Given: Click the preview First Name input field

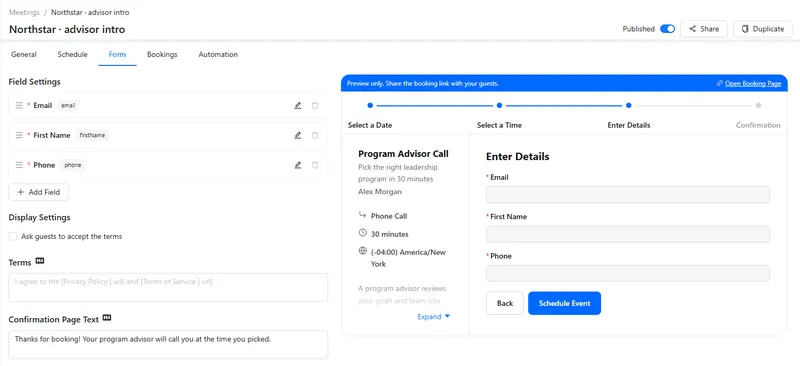Looking at the screenshot, I should [628, 234].
